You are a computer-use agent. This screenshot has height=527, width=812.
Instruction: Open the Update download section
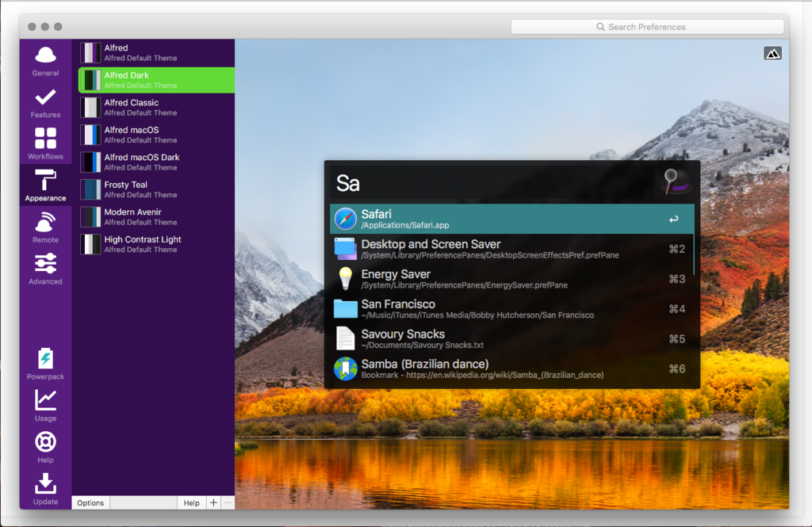(x=45, y=489)
